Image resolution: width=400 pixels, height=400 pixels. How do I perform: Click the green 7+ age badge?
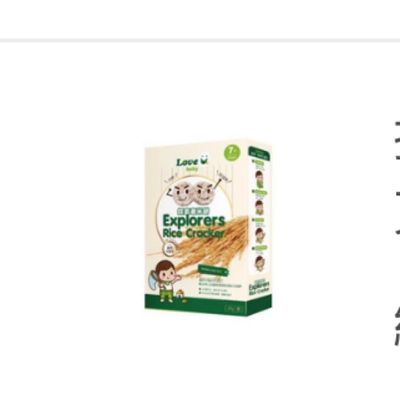pos(233,153)
